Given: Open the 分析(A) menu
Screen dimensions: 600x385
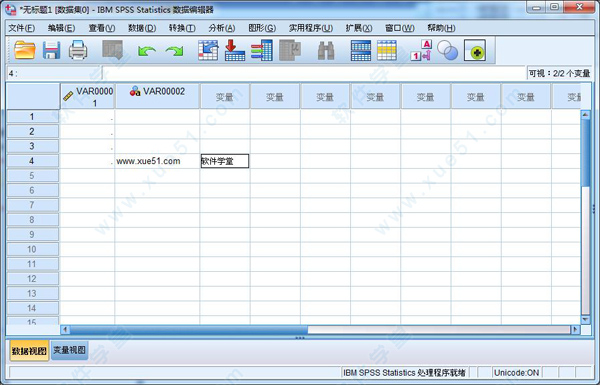Looking at the screenshot, I should [x=222, y=28].
